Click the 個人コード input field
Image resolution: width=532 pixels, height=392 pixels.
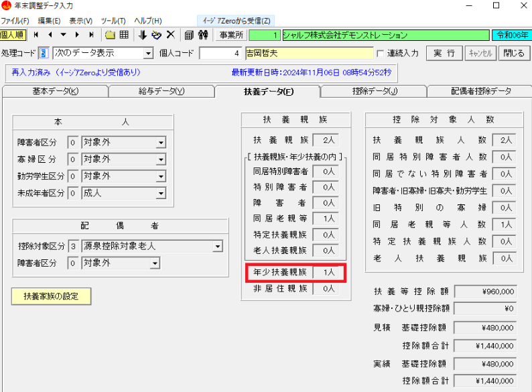(220, 53)
